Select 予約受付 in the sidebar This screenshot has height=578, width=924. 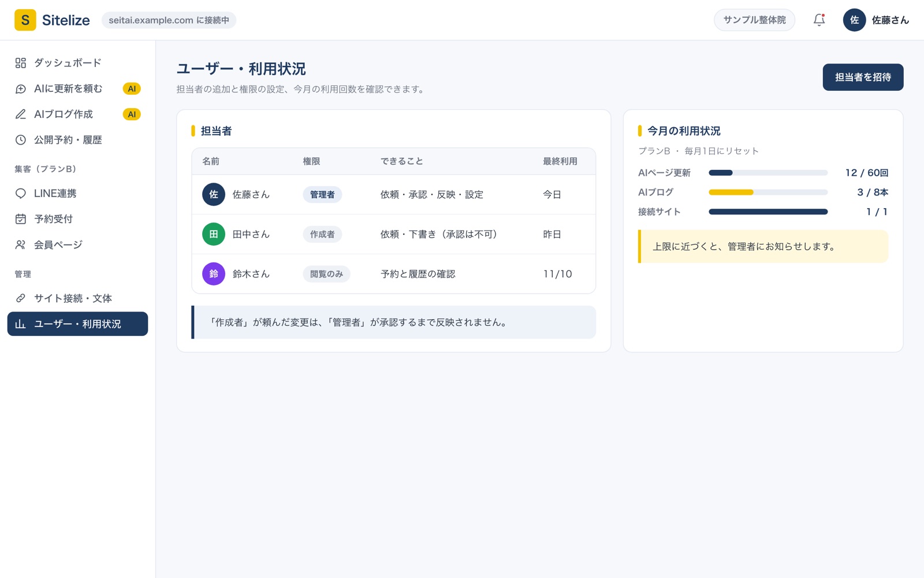pos(77,219)
